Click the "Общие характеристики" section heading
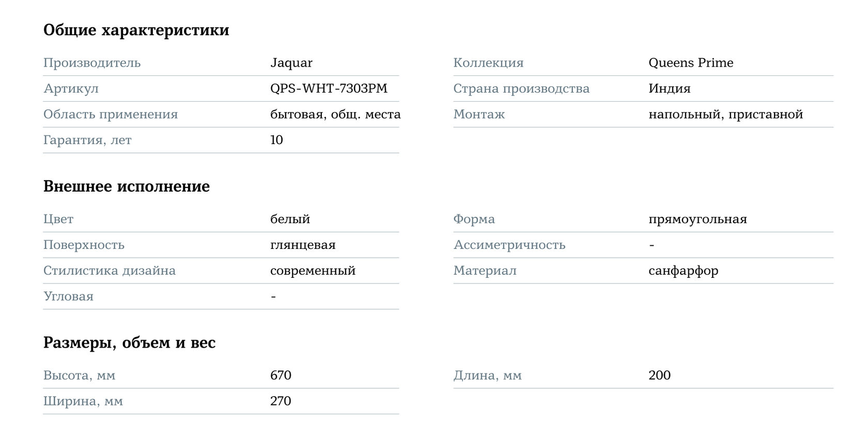 136,30
